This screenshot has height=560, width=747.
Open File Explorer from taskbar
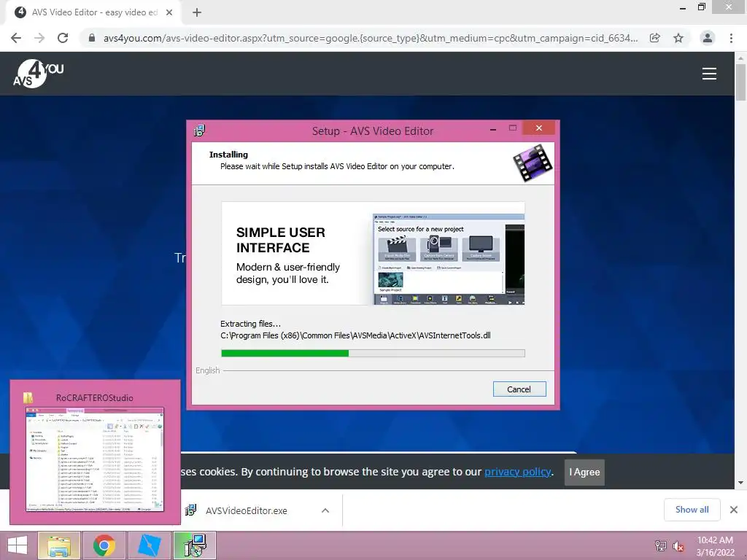coord(58,545)
